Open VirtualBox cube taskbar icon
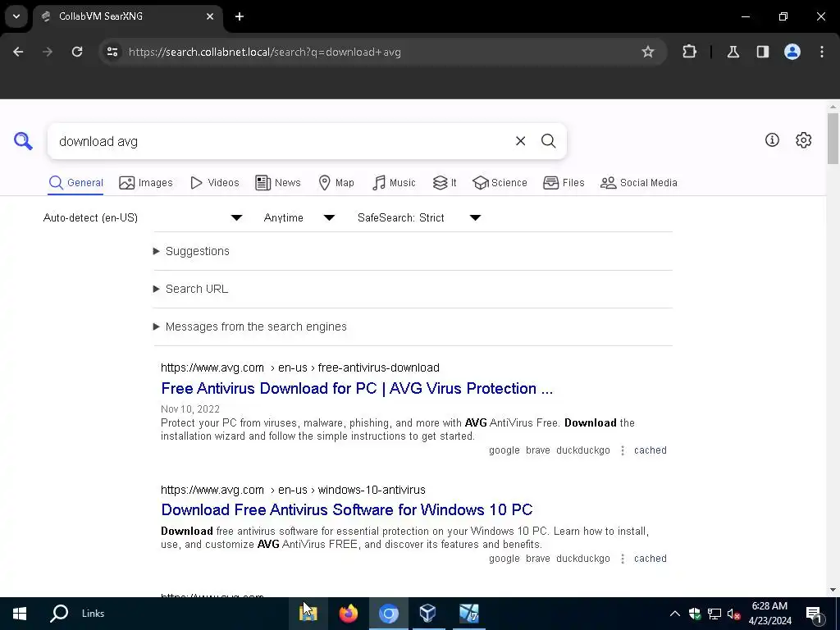Screen dimensions: 840x630 click(x=428, y=614)
